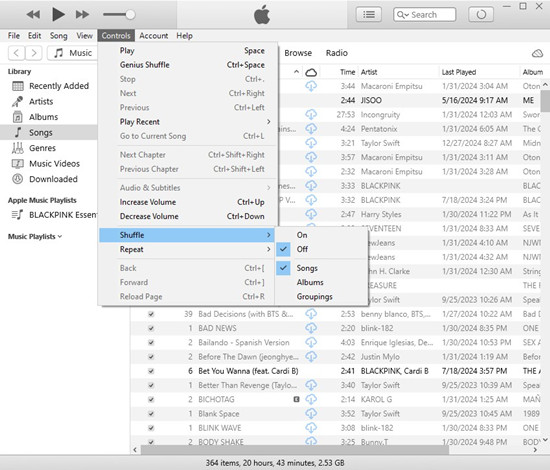Uncheck the BAD NEWS song checkbox
550x470 pixels.
click(151, 329)
